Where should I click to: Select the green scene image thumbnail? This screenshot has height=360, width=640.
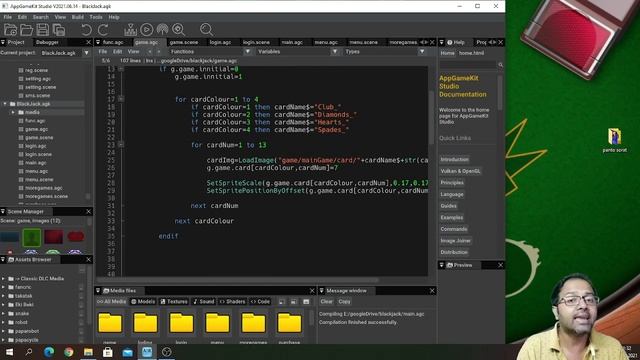click(32, 237)
